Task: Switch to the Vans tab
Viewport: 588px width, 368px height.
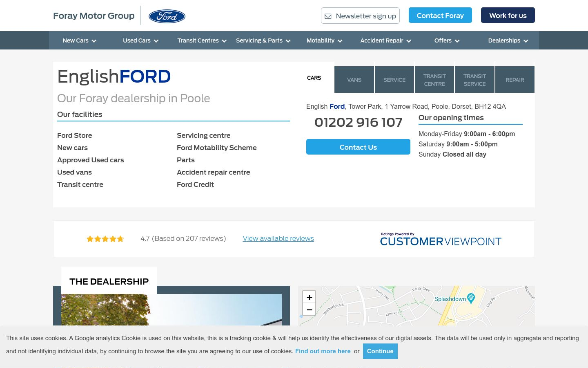Action: pos(354,80)
